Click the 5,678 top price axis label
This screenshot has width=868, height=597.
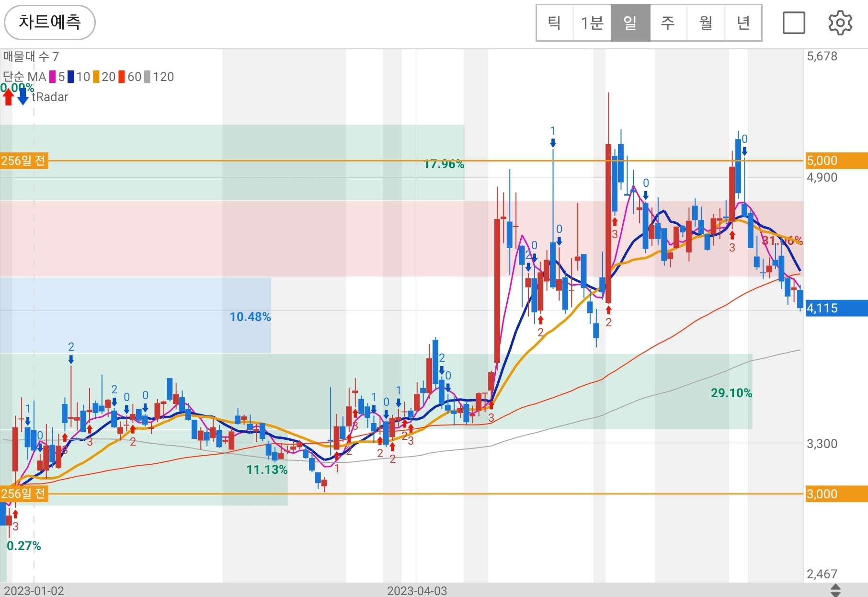(822, 56)
